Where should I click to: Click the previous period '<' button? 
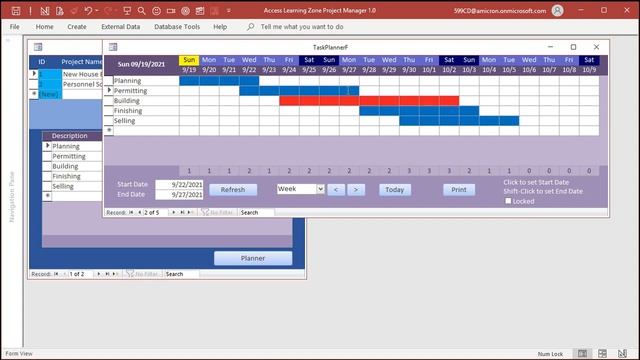click(x=336, y=189)
